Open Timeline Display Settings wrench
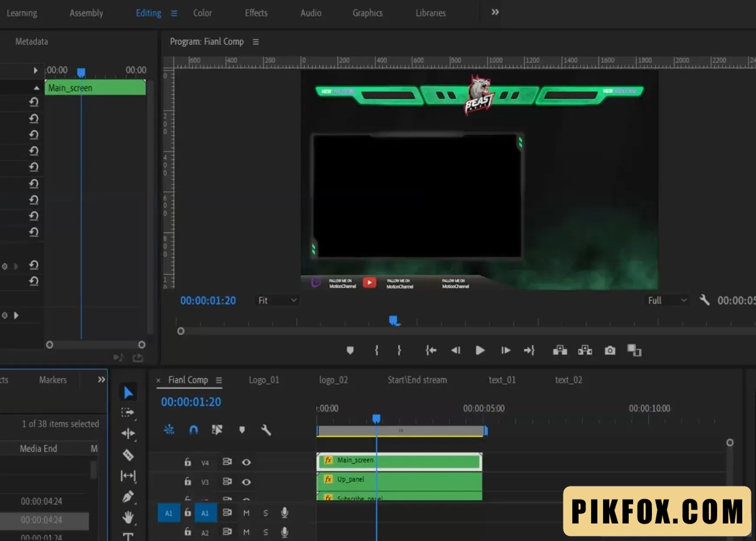 [266, 430]
